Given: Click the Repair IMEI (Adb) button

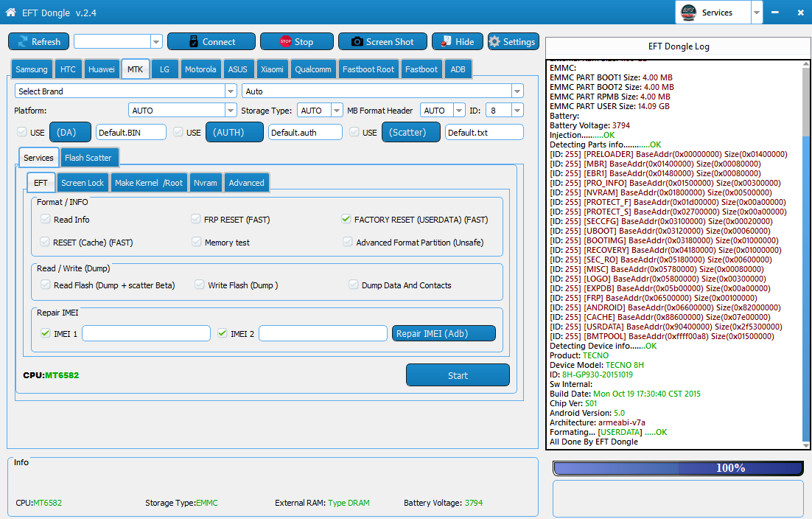Looking at the screenshot, I should pyautogui.click(x=444, y=333).
